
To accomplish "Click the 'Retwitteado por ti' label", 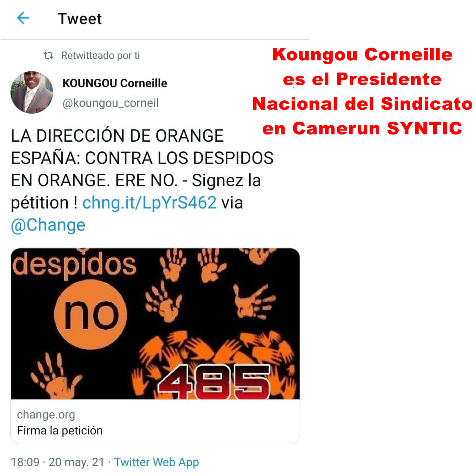I will [100, 55].
